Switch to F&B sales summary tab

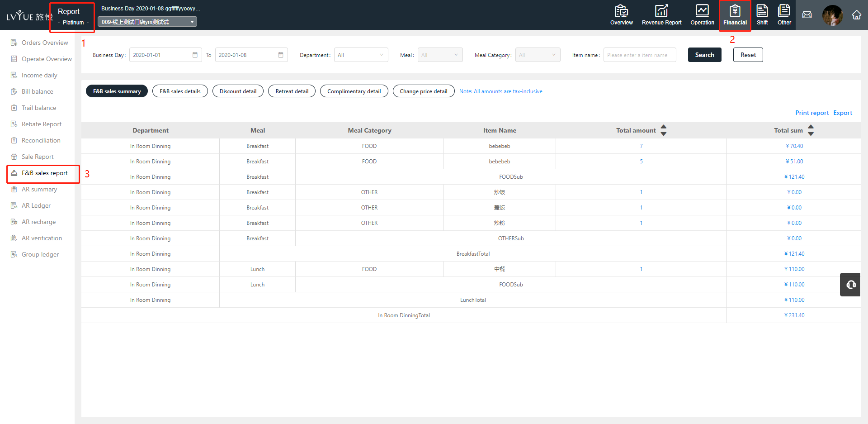pyautogui.click(x=117, y=91)
